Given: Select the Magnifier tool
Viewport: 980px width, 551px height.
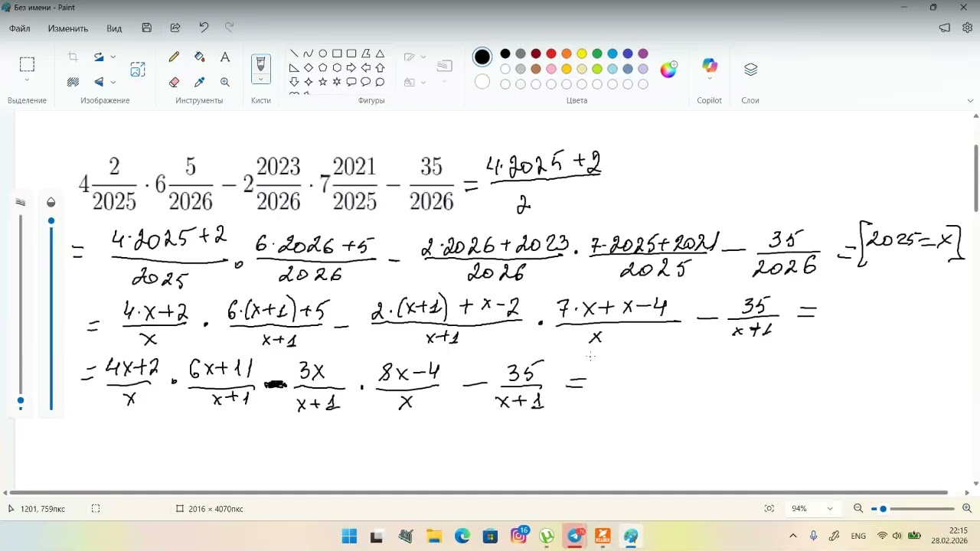Looking at the screenshot, I should [225, 82].
